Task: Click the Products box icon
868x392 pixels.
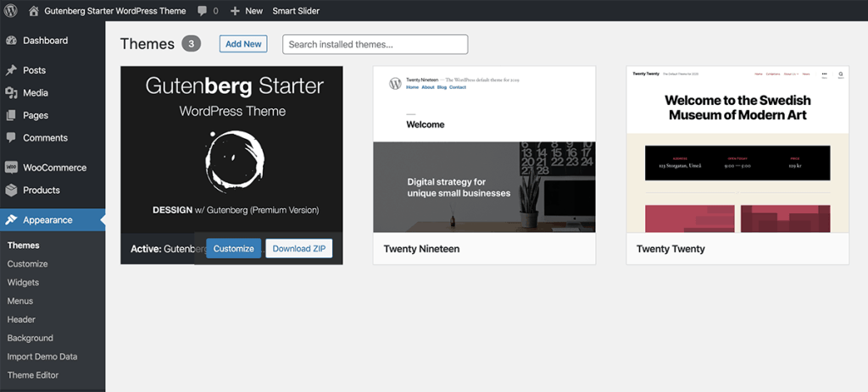Action: point(11,190)
